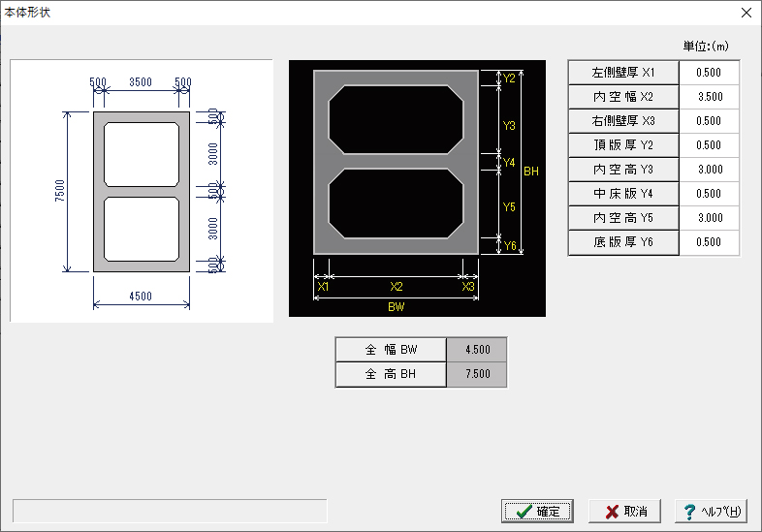This screenshot has width=762, height=532.
Task: Click the green checkmark icon on 確定
Action: coord(524,512)
